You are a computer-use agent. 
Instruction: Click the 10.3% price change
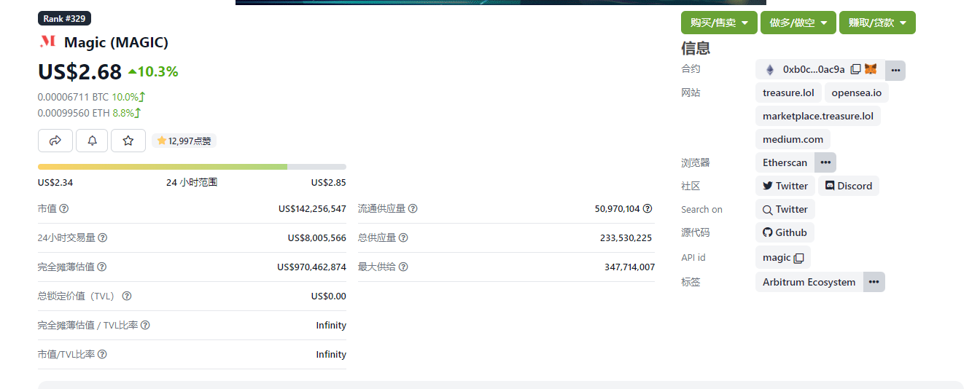(153, 71)
